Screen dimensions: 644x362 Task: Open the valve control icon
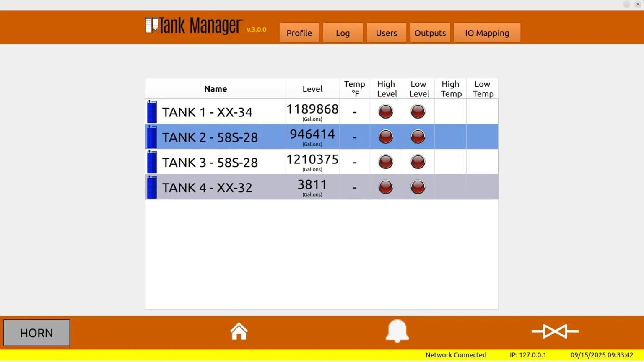pos(555,331)
